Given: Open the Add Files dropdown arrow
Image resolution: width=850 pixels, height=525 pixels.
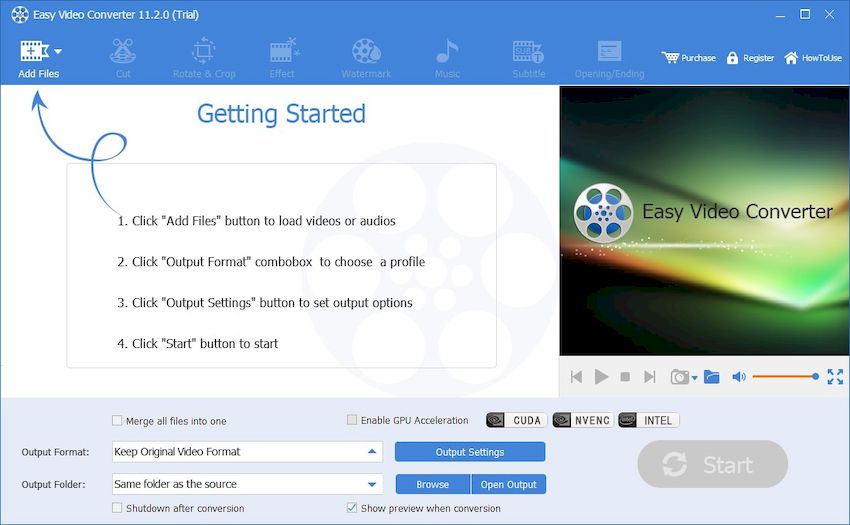Looking at the screenshot, I should point(58,52).
